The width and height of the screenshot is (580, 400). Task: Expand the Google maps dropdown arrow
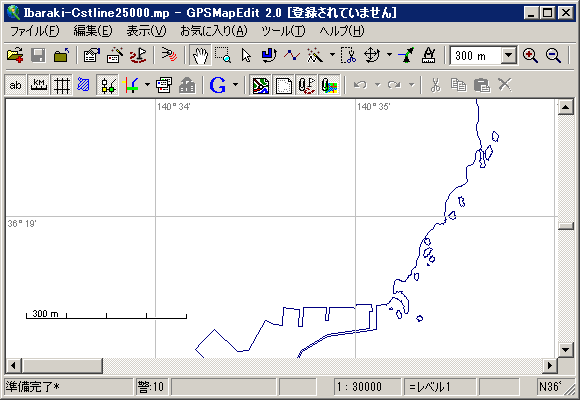tap(235, 85)
